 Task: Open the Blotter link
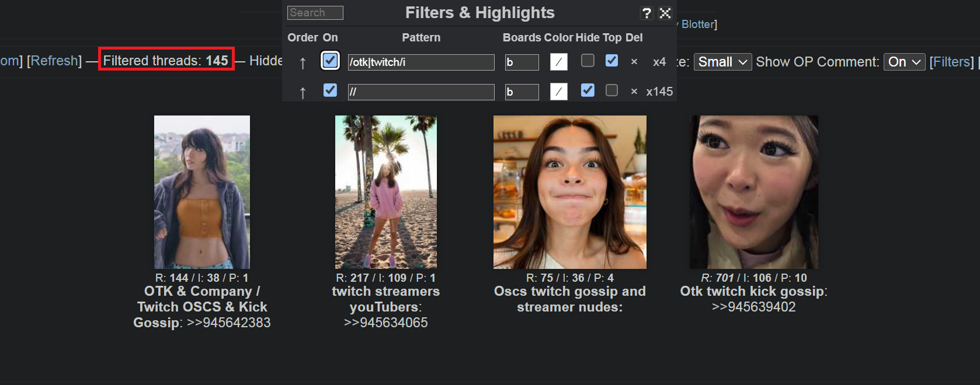tap(698, 24)
